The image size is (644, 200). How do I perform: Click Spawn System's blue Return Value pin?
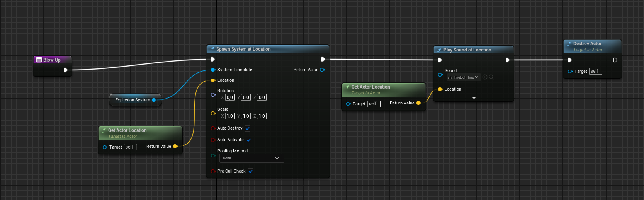[322, 70]
